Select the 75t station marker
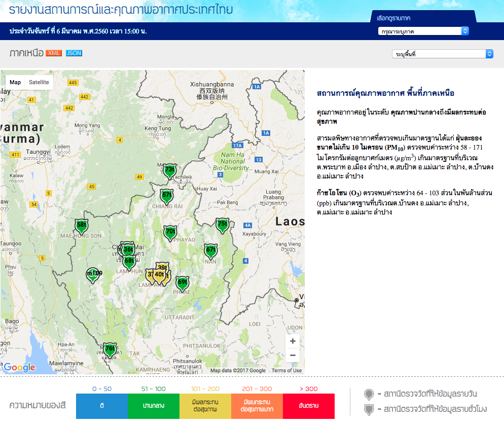 [x=222, y=224]
